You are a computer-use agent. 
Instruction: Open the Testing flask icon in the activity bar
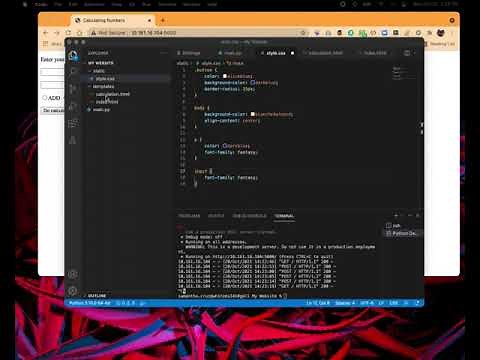tap(72, 140)
